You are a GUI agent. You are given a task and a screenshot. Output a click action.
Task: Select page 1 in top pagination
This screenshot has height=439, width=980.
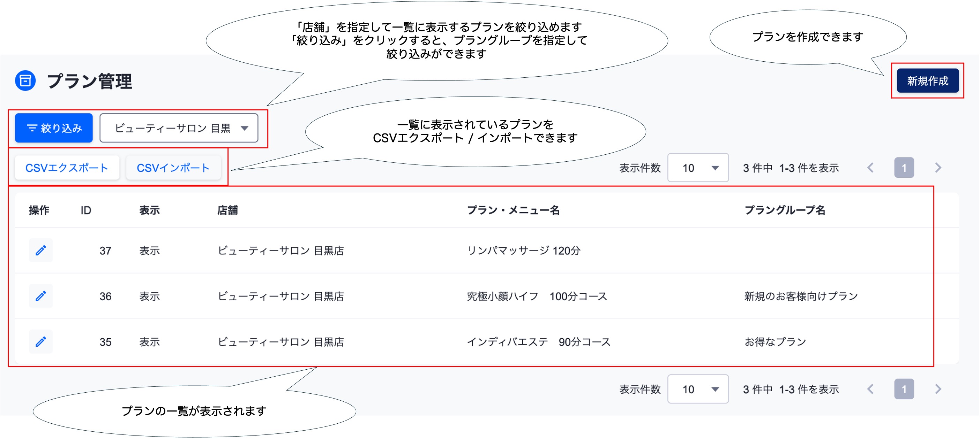click(x=904, y=168)
